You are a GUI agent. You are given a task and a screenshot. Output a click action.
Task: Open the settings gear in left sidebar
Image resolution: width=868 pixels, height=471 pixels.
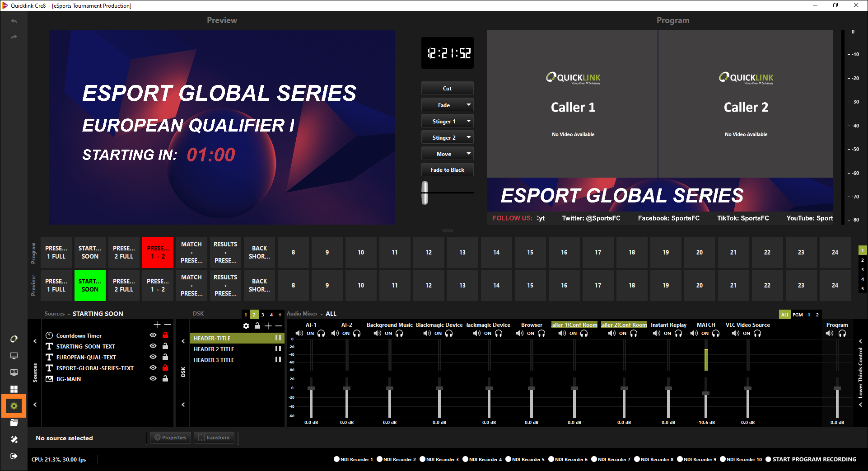tap(14, 406)
